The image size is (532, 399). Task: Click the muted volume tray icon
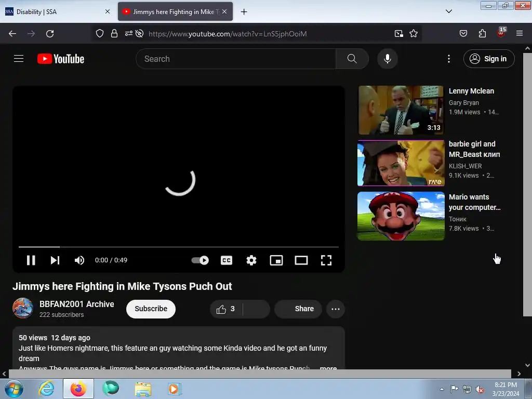pos(480,389)
